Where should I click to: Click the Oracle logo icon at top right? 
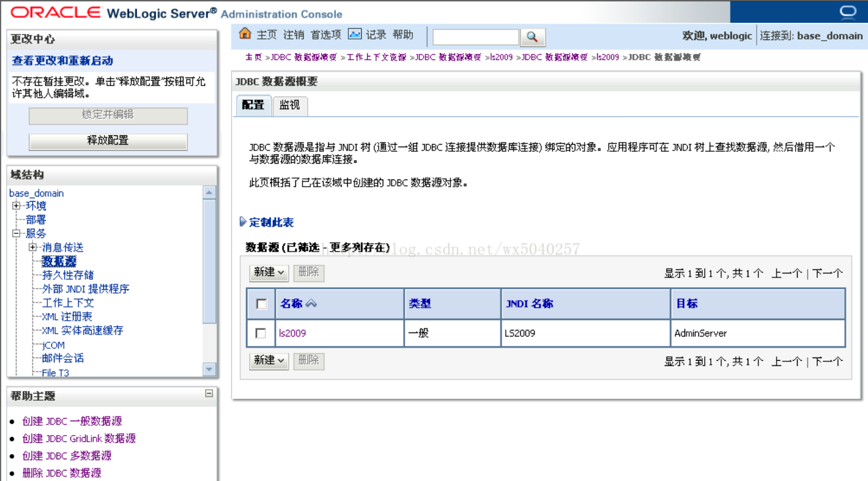click(x=848, y=12)
